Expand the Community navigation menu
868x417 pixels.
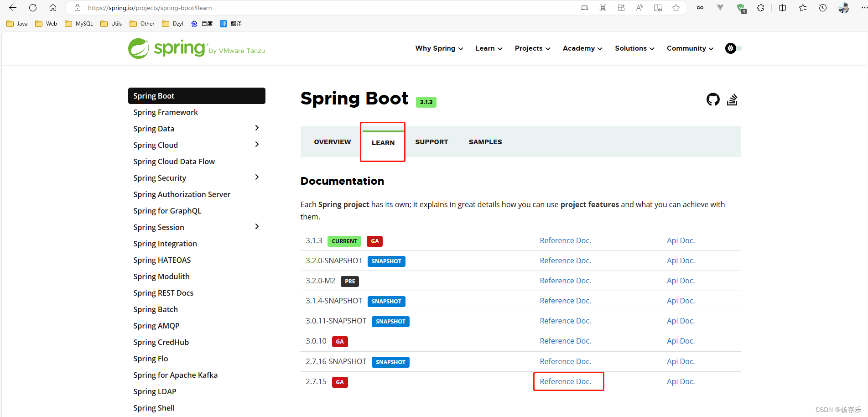tap(690, 48)
